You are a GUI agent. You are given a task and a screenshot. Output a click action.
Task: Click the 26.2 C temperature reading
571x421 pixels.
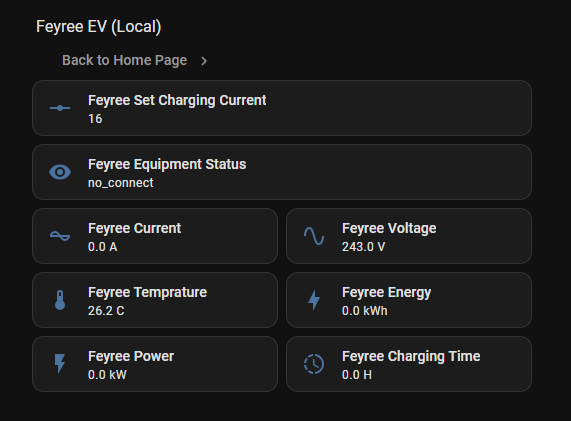click(x=106, y=311)
